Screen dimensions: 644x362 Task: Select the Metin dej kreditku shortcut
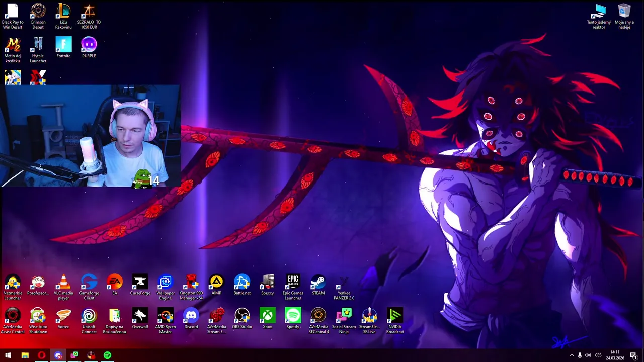(x=13, y=50)
